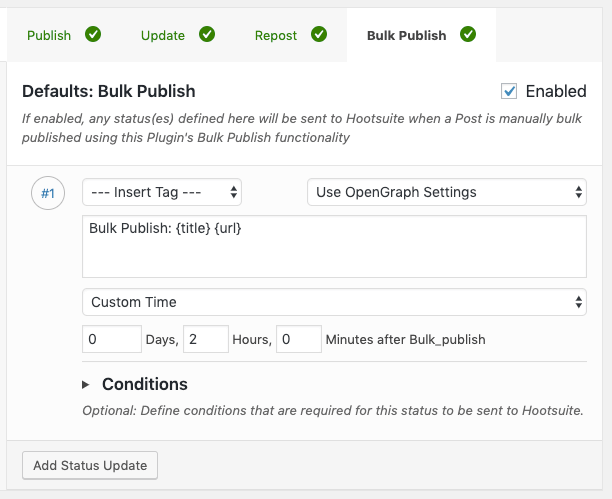612x499 pixels.
Task: Open the Use OpenGraph Settings dropdown
Action: pyautogui.click(x=446, y=192)
